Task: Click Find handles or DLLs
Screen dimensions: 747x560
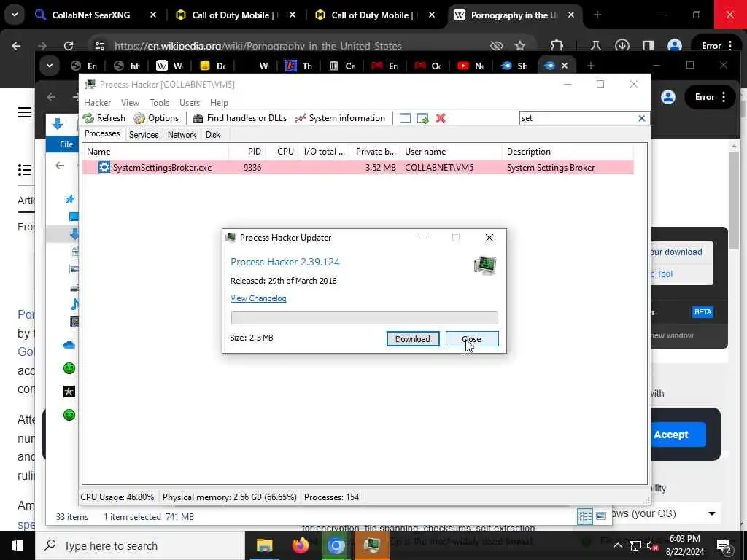Action: click(240, 118)
